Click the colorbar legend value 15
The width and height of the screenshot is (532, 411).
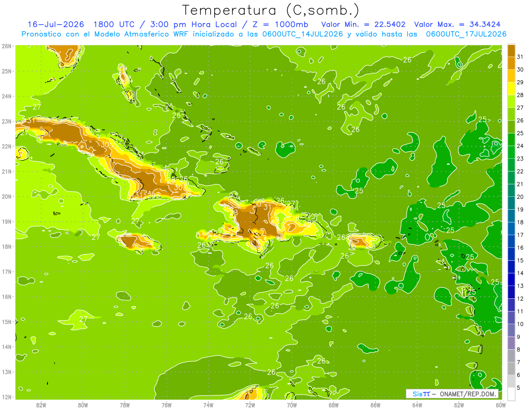coord(520,261)
